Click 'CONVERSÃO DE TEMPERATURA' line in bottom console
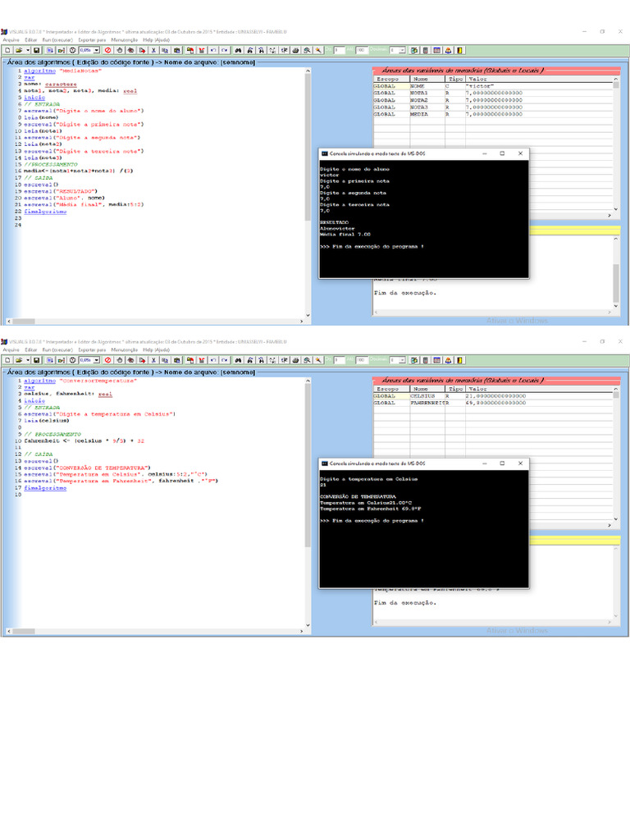This screenshot has height=840, width=630. [358, 496]
